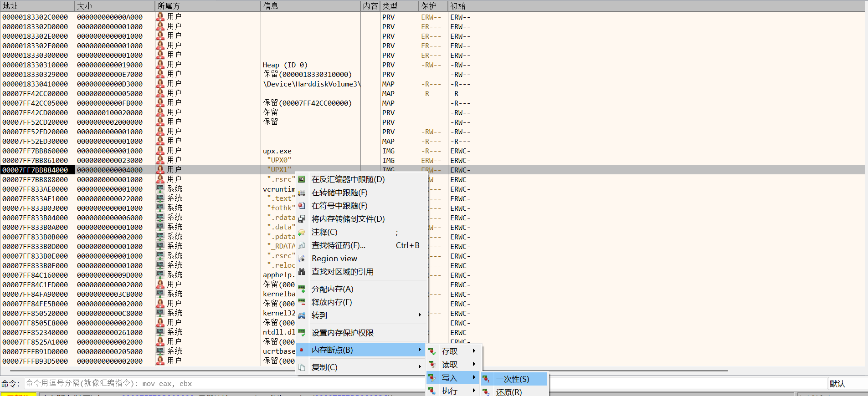Viewport: 868px width, 396px height.
Task: Select the \Device\HarddiskVolume3\ info cell
Action: click(x=312, y=84)
